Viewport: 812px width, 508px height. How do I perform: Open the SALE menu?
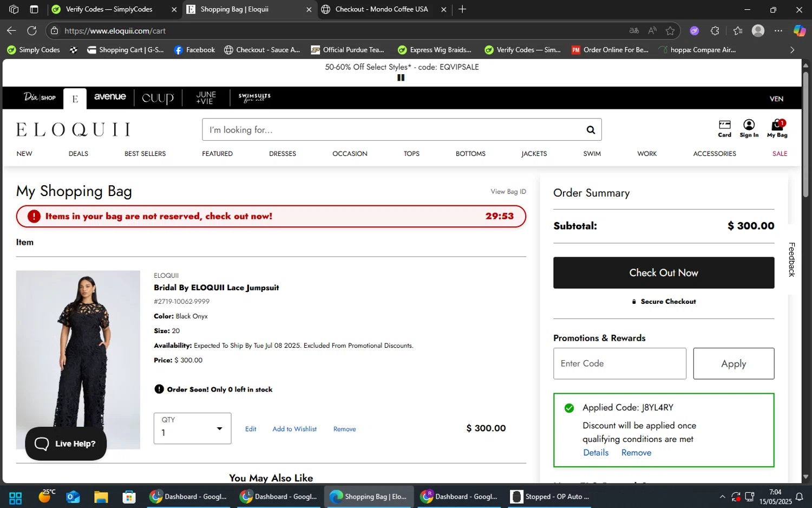coord(780,154)
